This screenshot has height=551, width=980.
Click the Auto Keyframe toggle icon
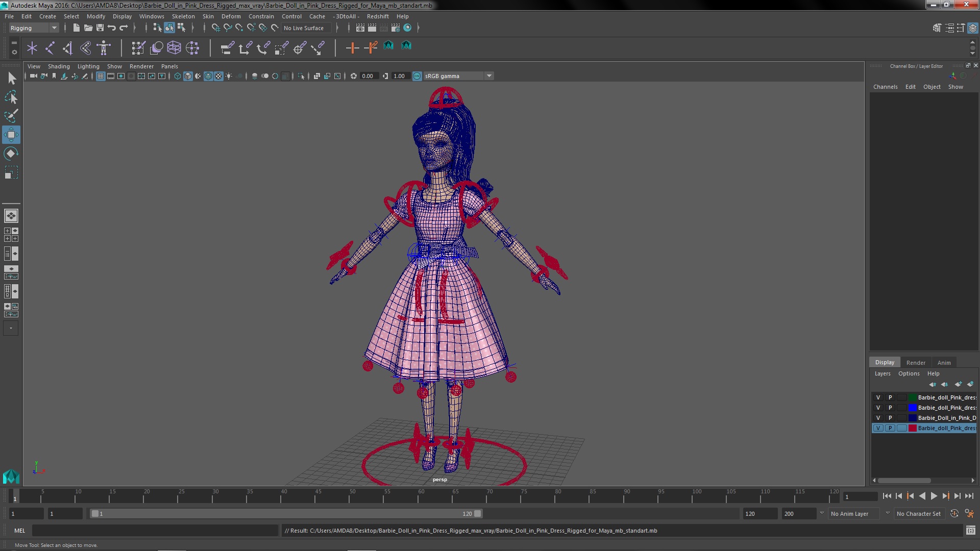tap(954, 514)
